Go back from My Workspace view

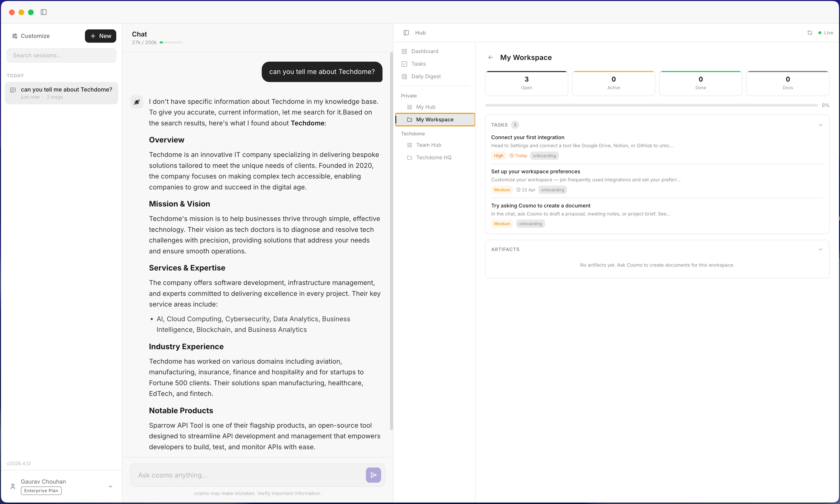[x=490, y=57]
